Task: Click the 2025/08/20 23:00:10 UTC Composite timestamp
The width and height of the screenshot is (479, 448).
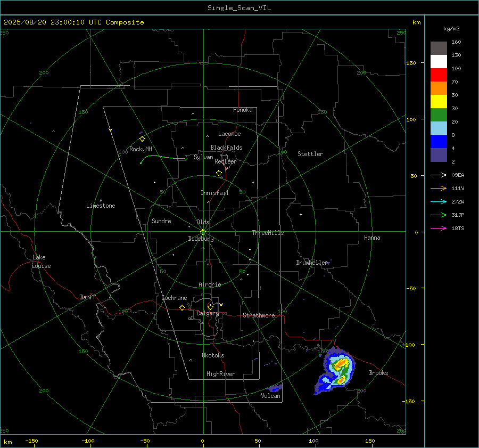Action: 73,22
